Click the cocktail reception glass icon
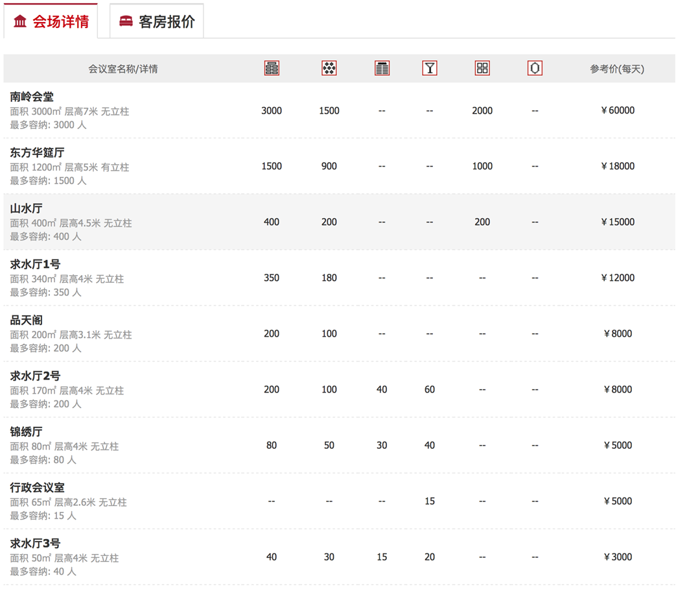700x589 pixels. click(x=430, y=68)
